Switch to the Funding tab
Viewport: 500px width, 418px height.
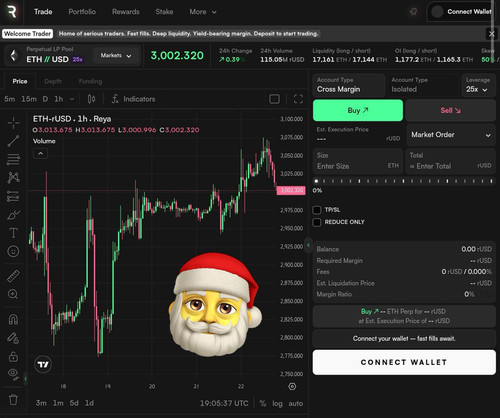(x=90, y=81)
